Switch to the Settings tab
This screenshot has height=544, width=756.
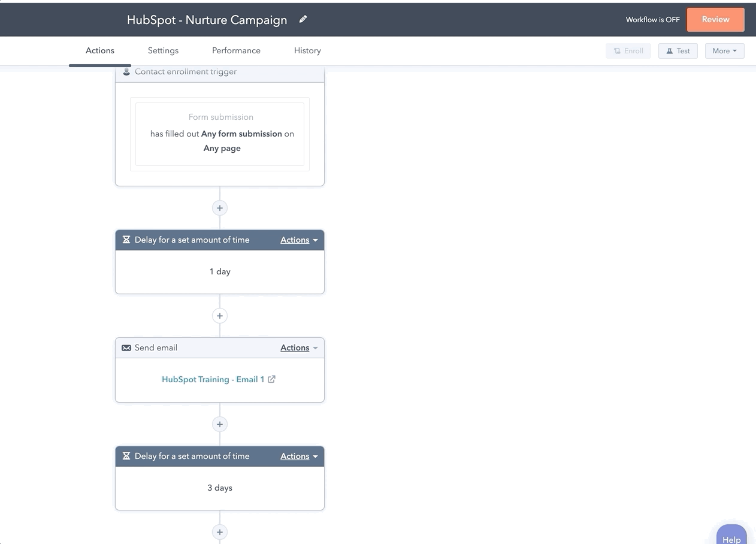(x=163, y=51)
